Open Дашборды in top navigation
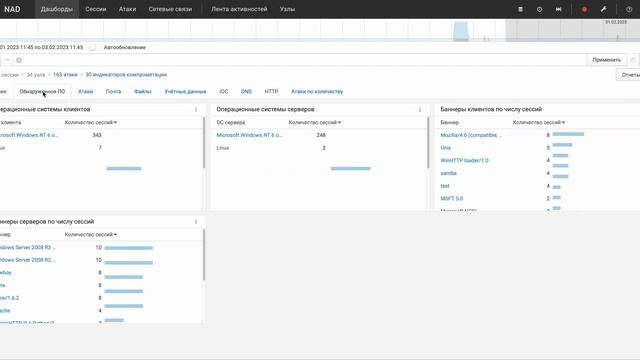 57,9
